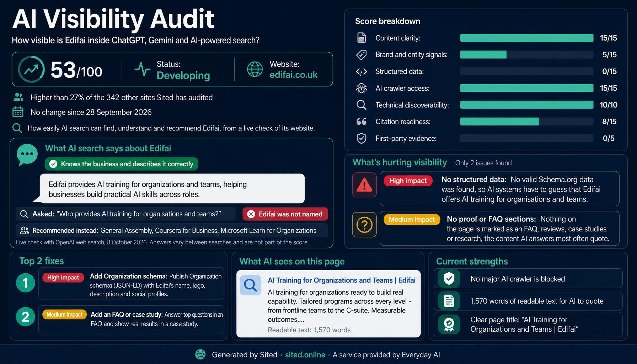Click the shield icon for First-party evidence
The image size is (637, 364).
(x=362, y=138)
